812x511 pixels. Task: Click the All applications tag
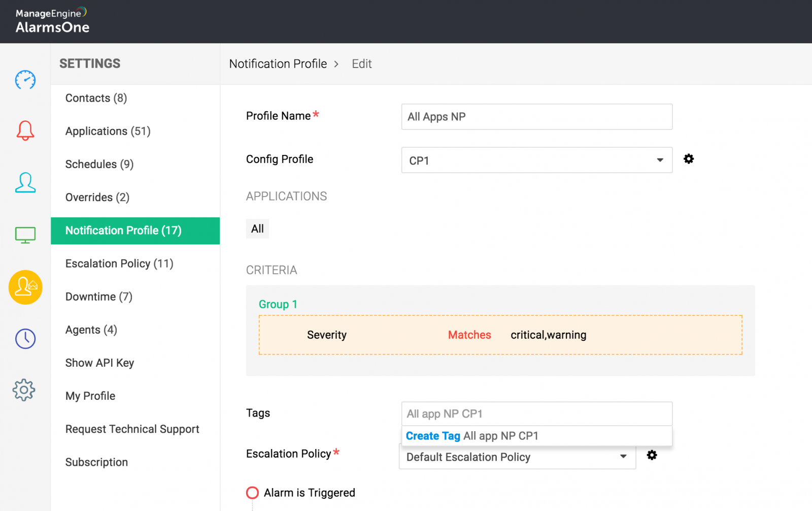[x=257, y=229]
